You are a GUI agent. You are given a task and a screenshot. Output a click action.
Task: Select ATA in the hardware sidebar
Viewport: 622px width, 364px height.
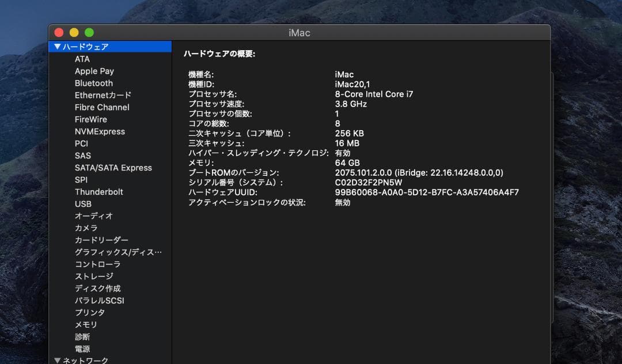(81, 59)
